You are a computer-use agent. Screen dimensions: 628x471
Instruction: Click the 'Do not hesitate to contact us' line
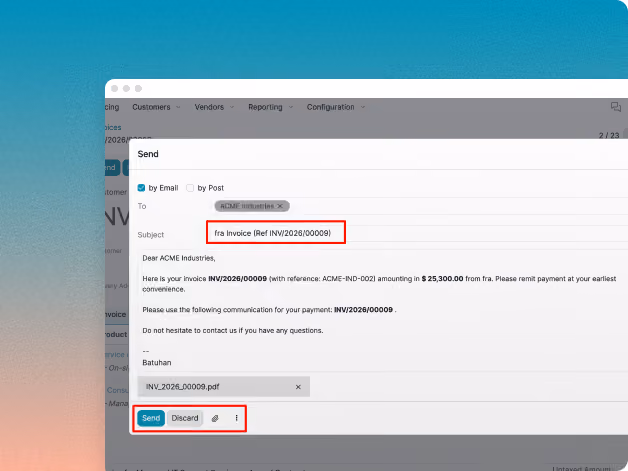pos(233,330)
